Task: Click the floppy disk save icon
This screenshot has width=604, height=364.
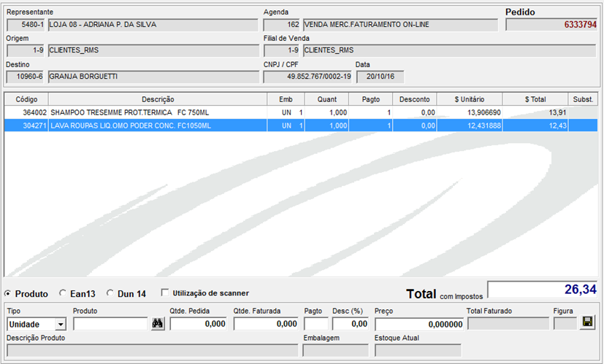Action: point(588,322)
